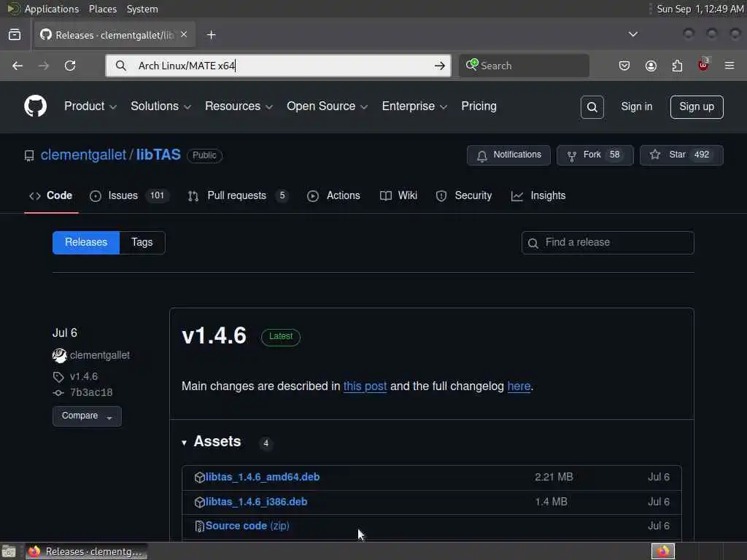
Task: Open the Firefox View icon in the tab strip
Action: [15, 35]
